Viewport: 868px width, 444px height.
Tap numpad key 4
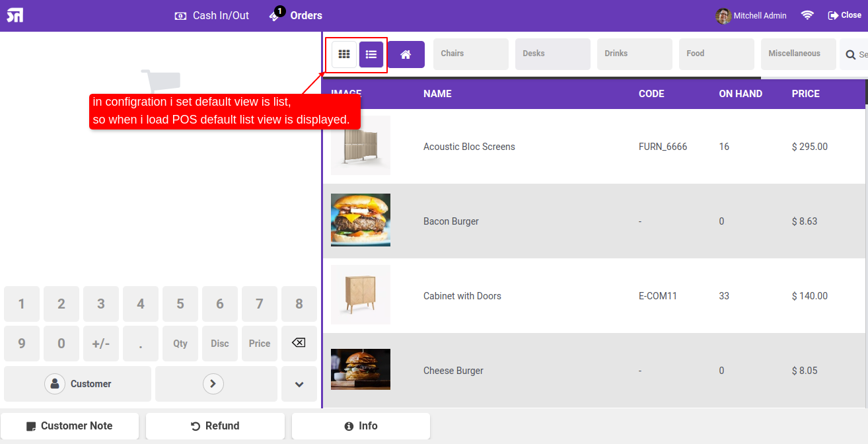click(141, 304)
